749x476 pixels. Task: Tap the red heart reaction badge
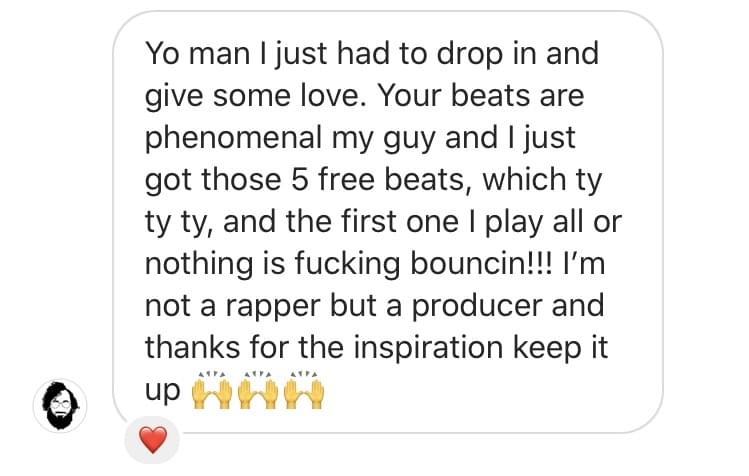tap(152, 440)
